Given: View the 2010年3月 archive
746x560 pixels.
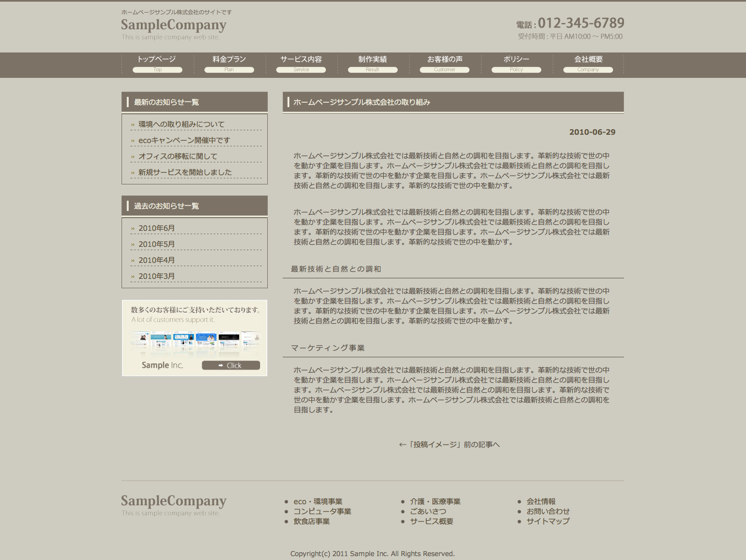Looking at the screenshot, I should click(156, 276).
